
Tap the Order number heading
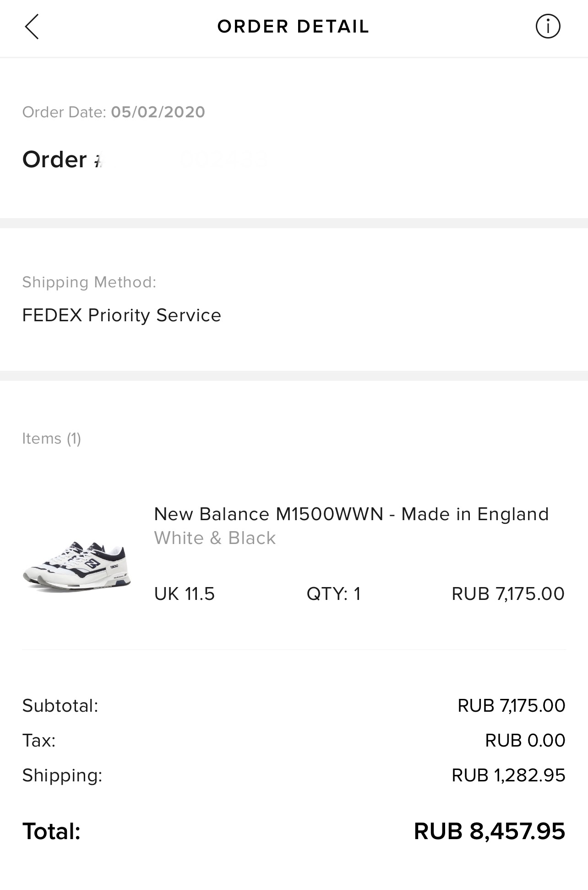(62, 159)
